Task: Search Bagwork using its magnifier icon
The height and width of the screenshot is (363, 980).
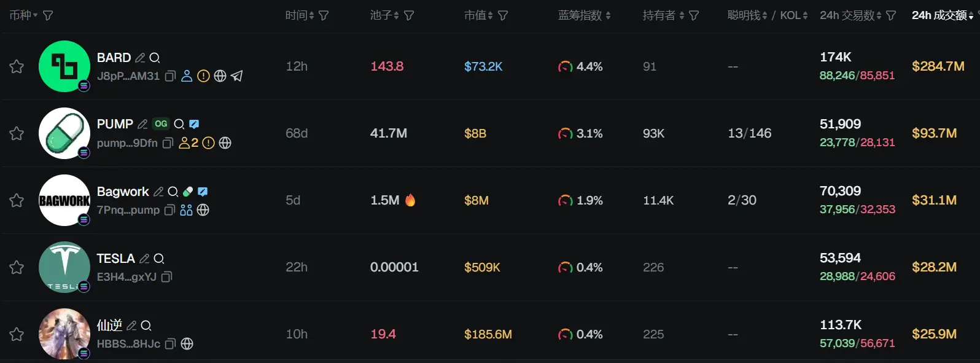Action: click(173, 192)
